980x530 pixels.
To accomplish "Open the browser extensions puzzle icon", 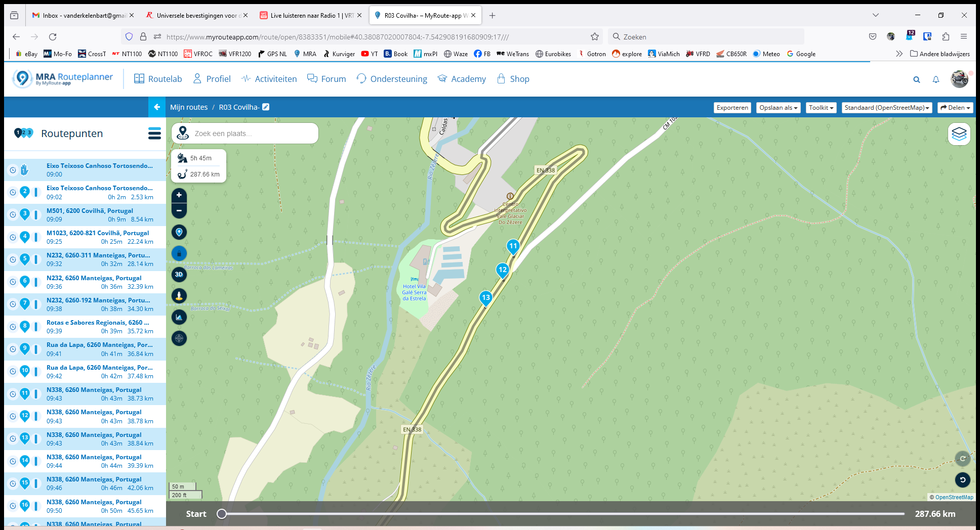I will click(946, 36).
